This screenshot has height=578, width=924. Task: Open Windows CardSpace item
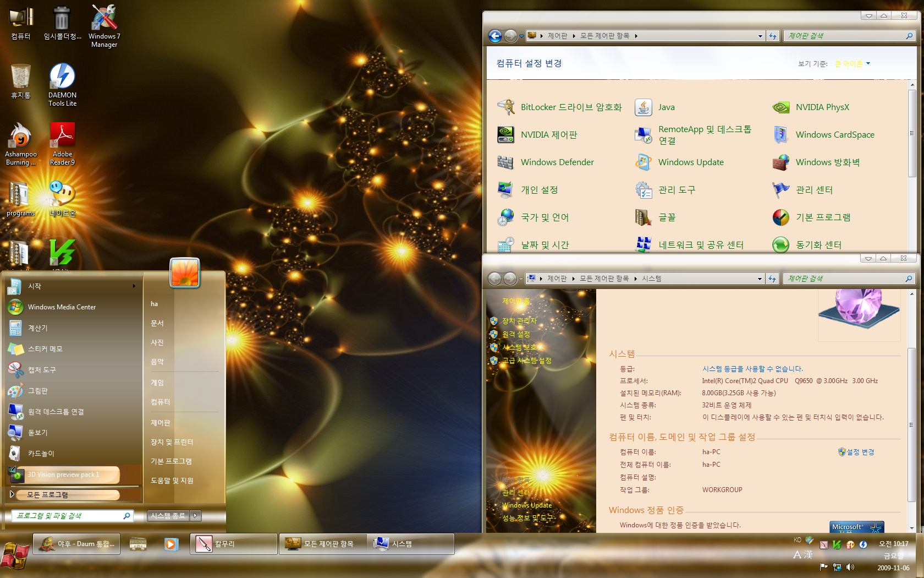(x=823, y=135)
